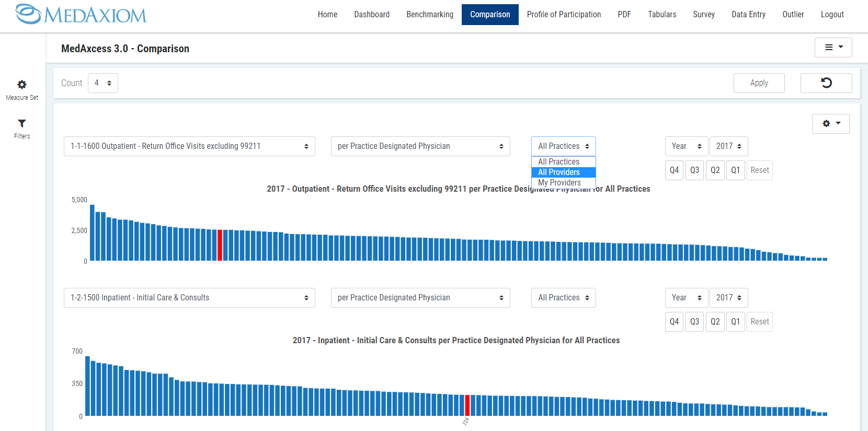Open the Measure Set gear icon
868x431 pixels.
tap(22, 85)
